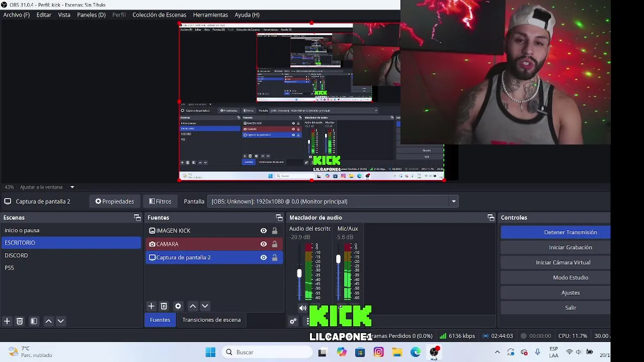This screenshot has height=362, width=644.
Task: Open Task View on the taskbar
Action: [322, 352]
